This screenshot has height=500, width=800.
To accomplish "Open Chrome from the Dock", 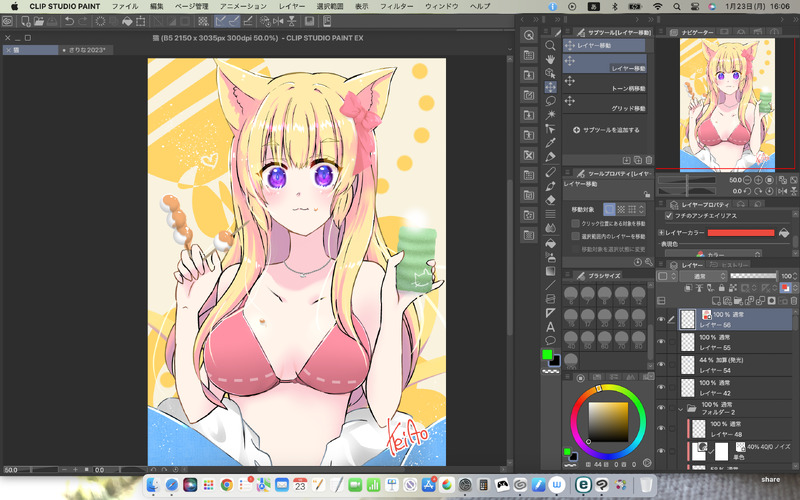I will point(227,485).
